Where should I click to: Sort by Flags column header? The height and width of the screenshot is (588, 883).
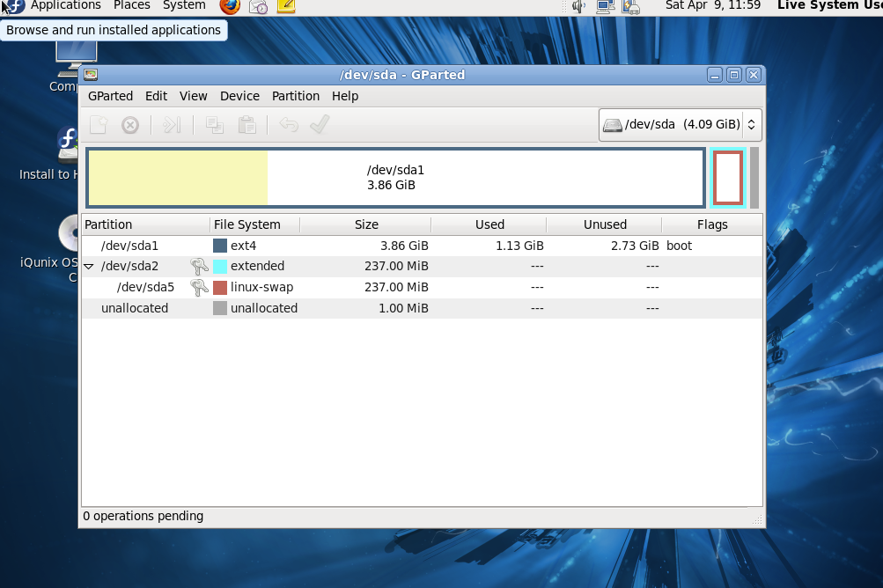[x=712, y=224]
